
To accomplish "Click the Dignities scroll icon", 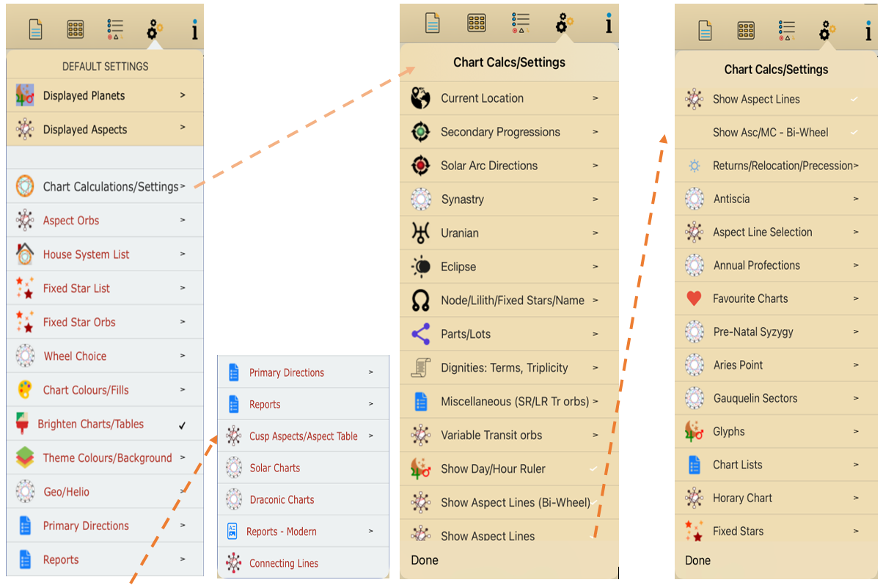I will (421, 368).
